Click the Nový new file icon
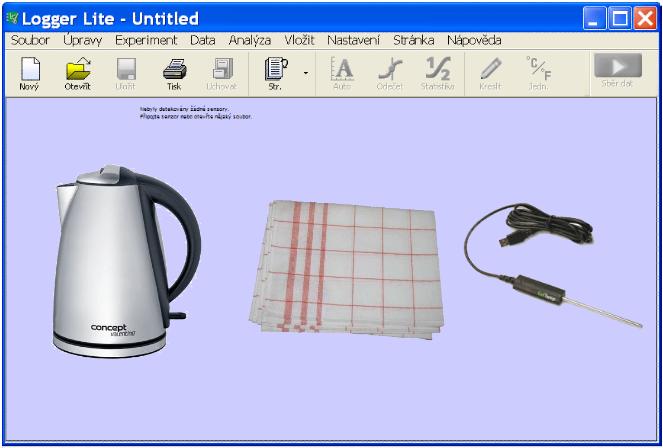 click(x=30, y=69)
